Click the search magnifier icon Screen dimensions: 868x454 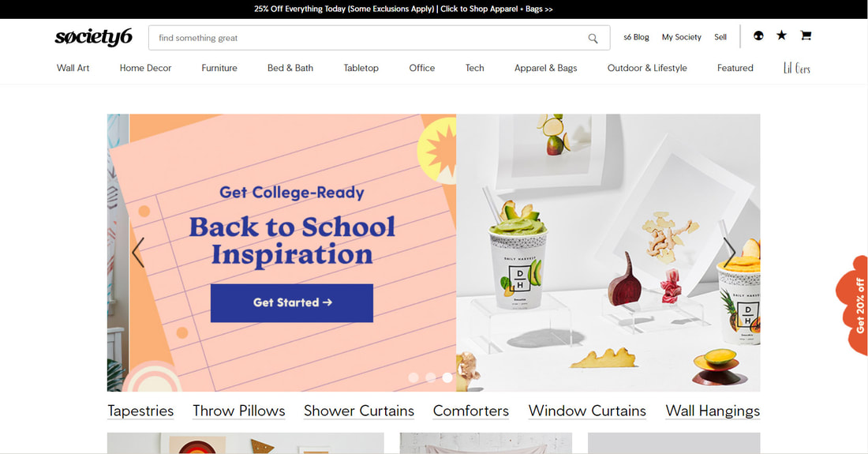tap(593, 38)
